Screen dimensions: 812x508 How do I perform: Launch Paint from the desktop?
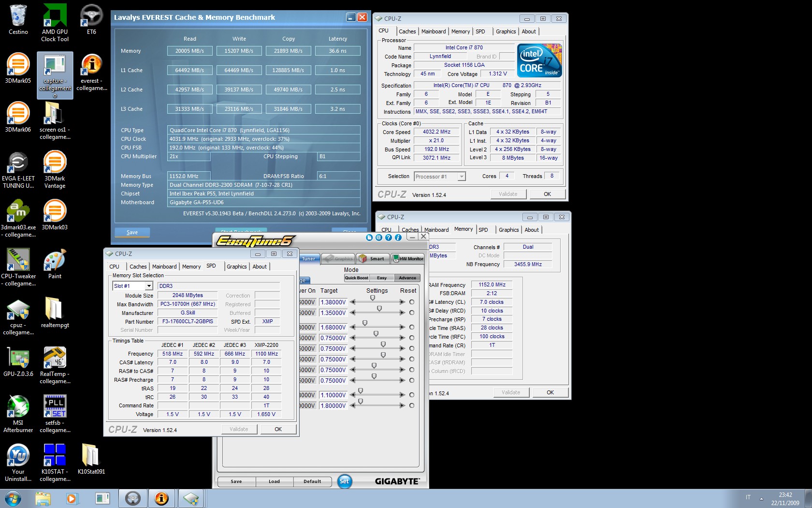coord(55,264)
